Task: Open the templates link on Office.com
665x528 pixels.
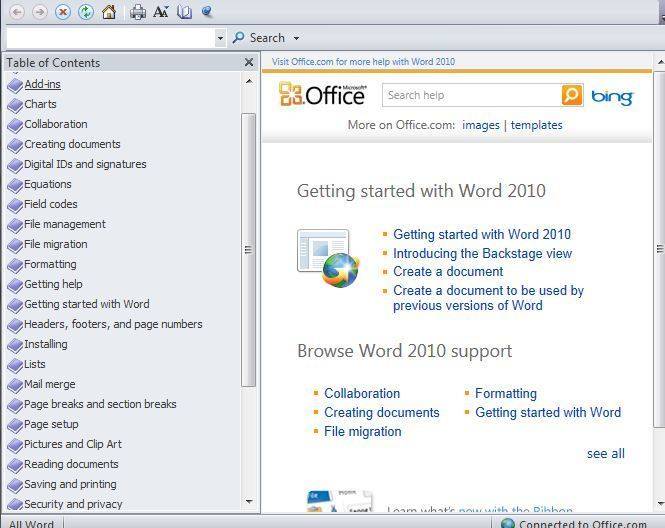Action: [536, 125]
